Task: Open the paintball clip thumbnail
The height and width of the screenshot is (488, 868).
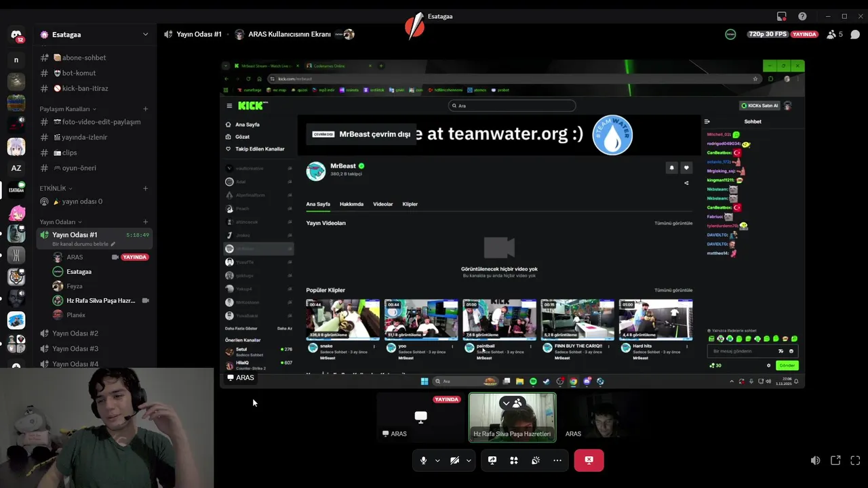Action: 499,319
